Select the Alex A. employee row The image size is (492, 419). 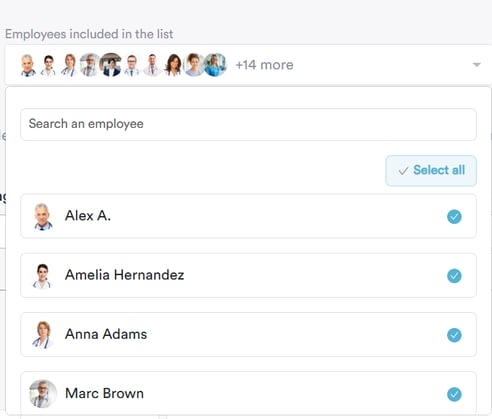pos(248,216)
